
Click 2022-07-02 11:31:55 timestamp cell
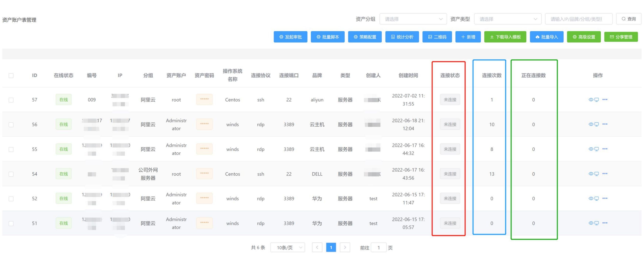(408, 100)
